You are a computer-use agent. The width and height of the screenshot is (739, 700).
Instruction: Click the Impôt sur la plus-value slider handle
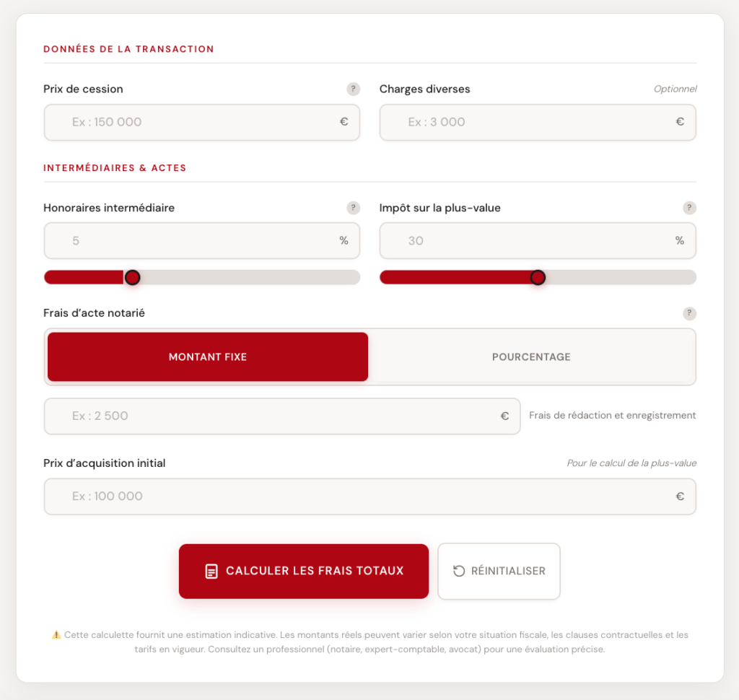(x=538, y=277)
